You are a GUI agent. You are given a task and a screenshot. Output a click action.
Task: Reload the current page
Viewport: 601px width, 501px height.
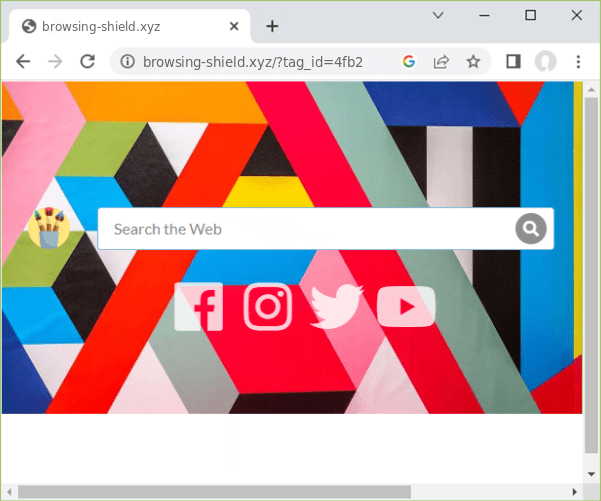[x=87, y=62]
